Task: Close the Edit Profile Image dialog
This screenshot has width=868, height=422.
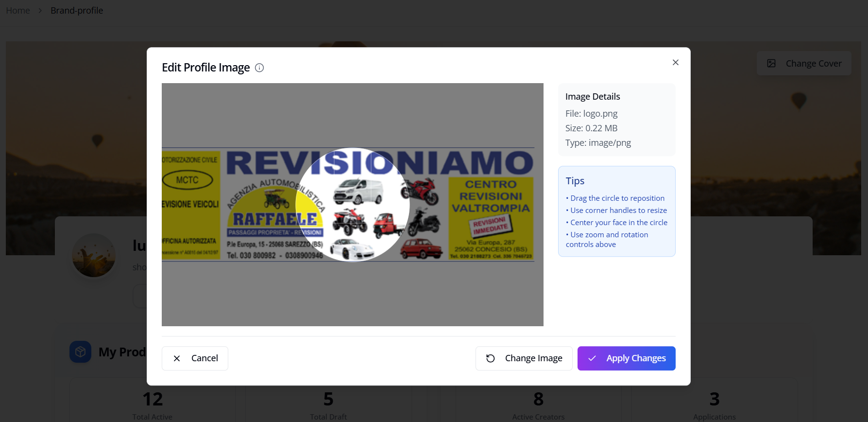Action: click(x=675, y=62)
